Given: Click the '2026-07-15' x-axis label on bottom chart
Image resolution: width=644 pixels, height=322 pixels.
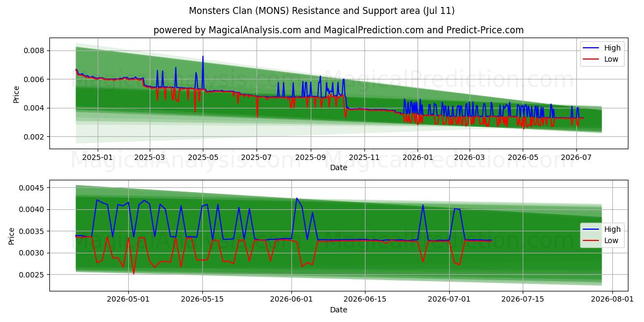Looking at the screenshot, I should pos(523,299).
